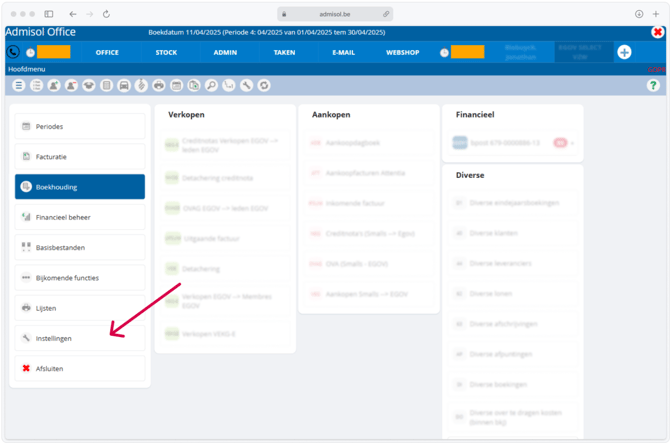This screenshot has width=670, height=443.
Task: Select Periodes in the side menu
Action: (x=80, y=126)
